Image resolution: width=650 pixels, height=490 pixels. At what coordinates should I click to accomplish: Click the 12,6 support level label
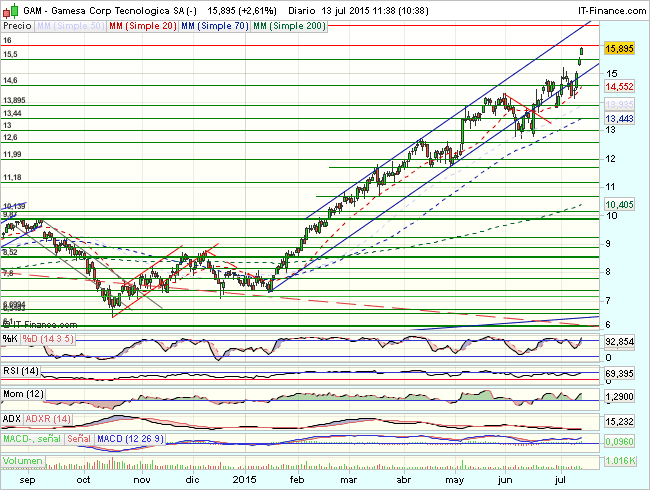click(x=10, y=137)
